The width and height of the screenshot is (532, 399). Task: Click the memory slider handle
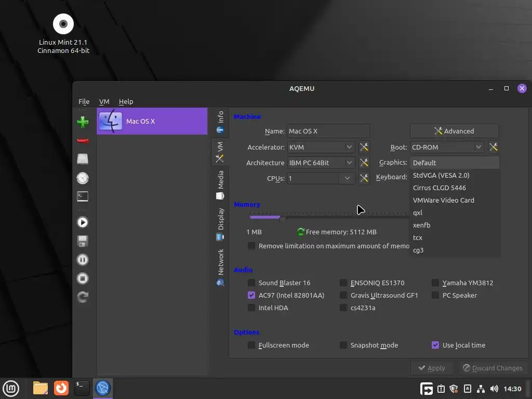point(282,219)
